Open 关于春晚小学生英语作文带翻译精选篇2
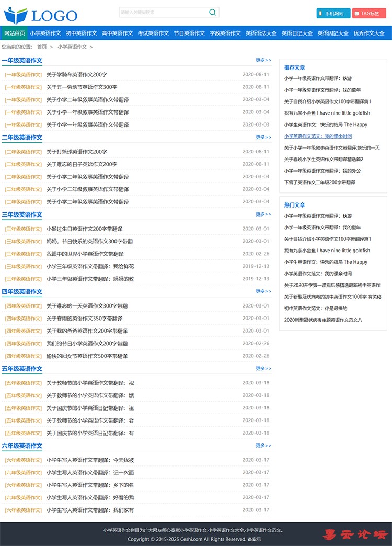This screenshot has width=392, height=546. click(324, 160)
